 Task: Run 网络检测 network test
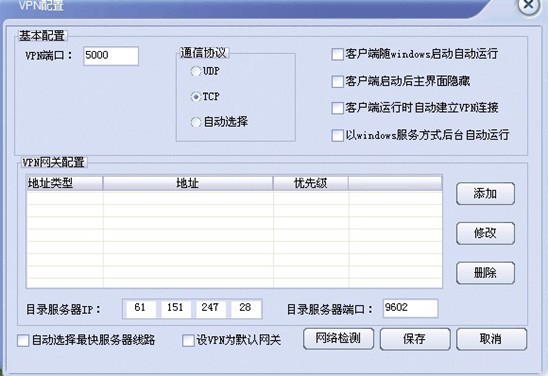point(338,339)
